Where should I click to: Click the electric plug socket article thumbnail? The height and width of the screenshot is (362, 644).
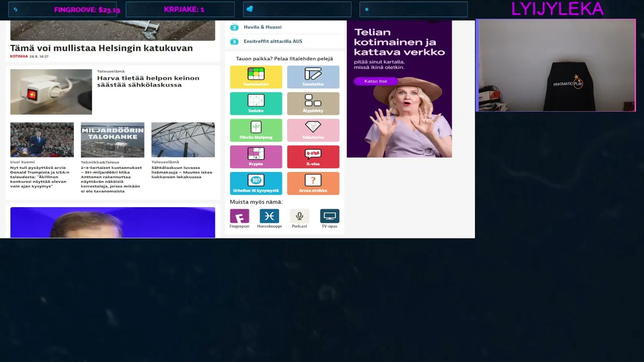tap(51, 92)
